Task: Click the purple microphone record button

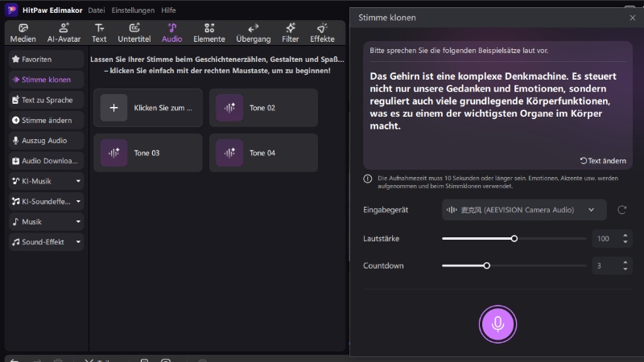Action: (497, 323)
